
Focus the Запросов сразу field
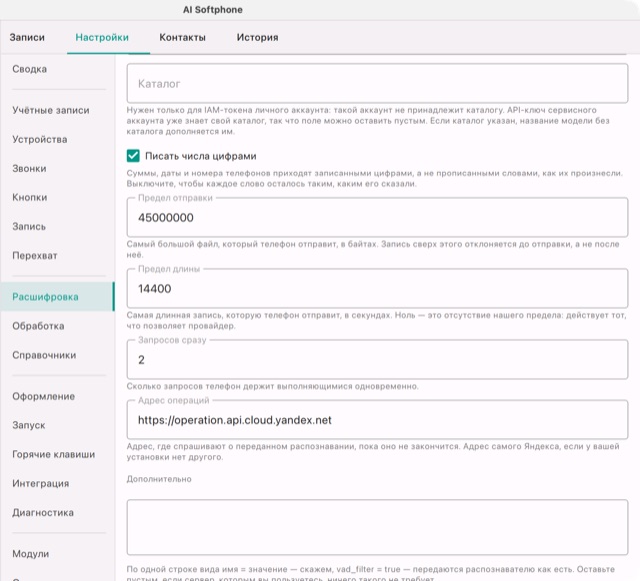click(377, 359)
